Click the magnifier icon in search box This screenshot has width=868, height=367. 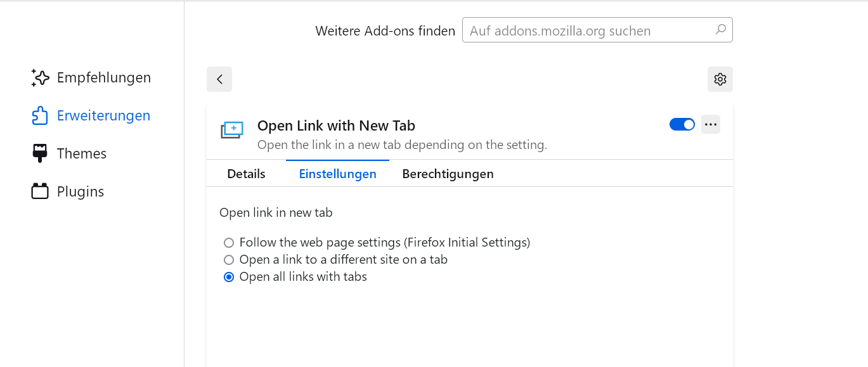coord(720,30)
